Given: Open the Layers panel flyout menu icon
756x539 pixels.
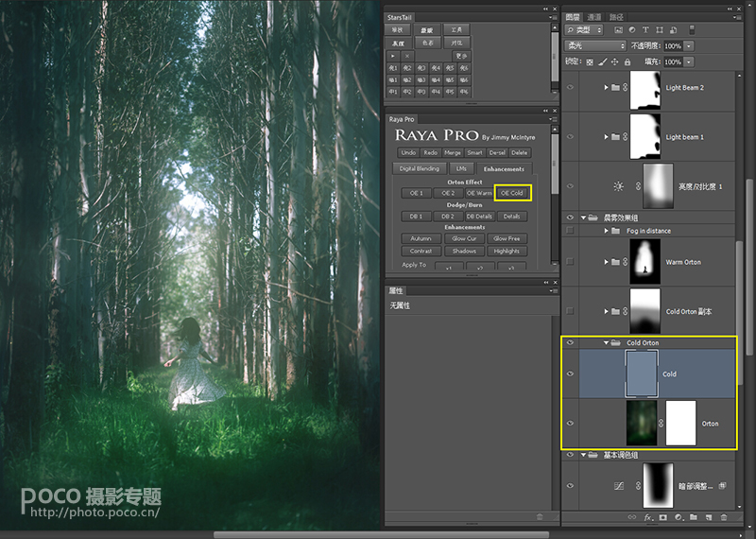Looking at the screenshot, I should (737, 17).
